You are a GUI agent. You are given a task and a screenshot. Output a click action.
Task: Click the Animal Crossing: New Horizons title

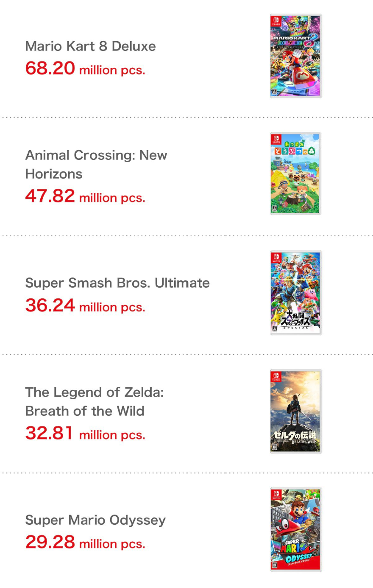pos(96,164)
